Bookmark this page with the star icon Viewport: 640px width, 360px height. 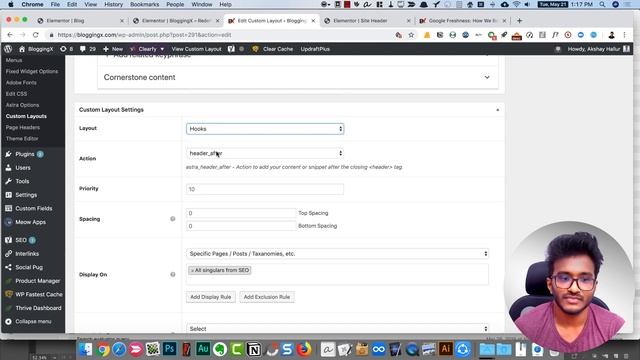(x=411, y=35)
